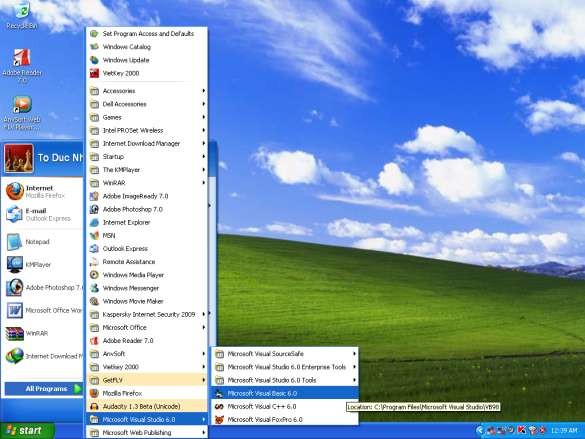Screen dimensions: 585x439
Task: Open the Microsoft Office program folder
Action: 147,327
